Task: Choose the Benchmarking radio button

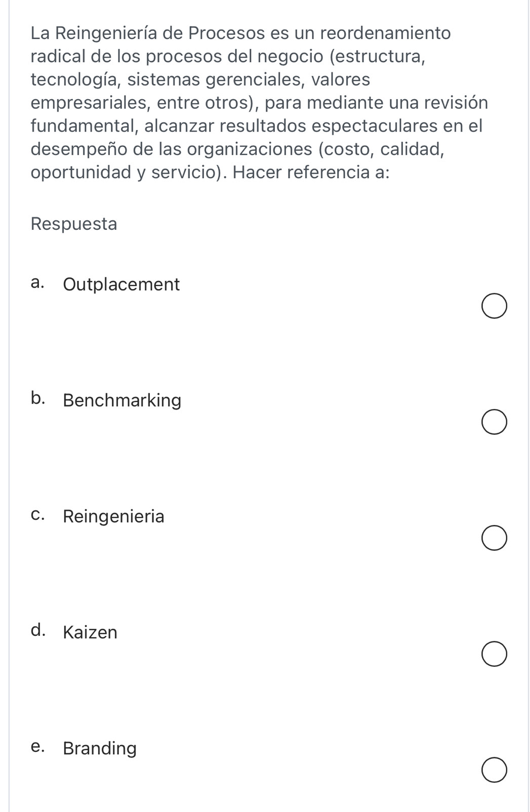Action: (494, 422)
